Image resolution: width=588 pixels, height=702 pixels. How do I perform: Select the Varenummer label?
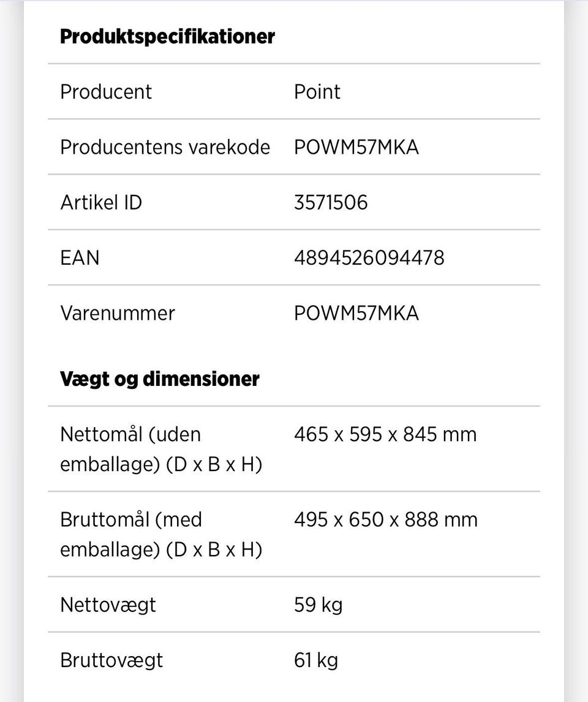pos(118,313)
